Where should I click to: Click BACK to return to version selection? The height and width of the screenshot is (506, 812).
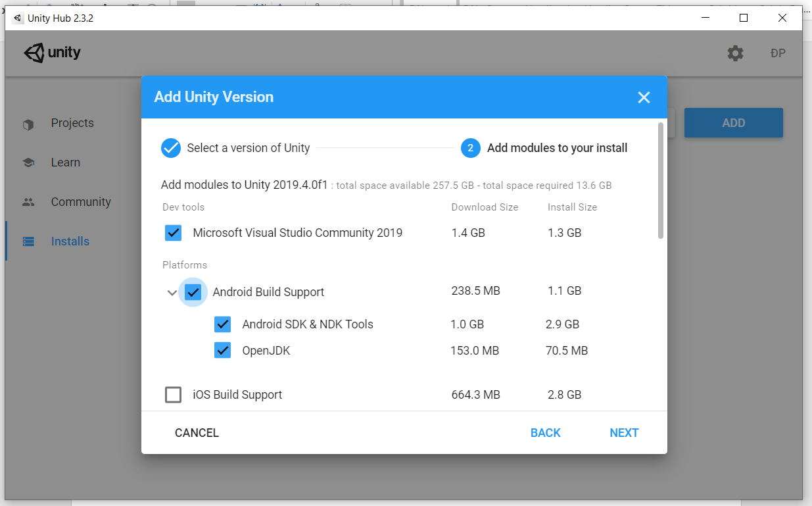(545, 432)
